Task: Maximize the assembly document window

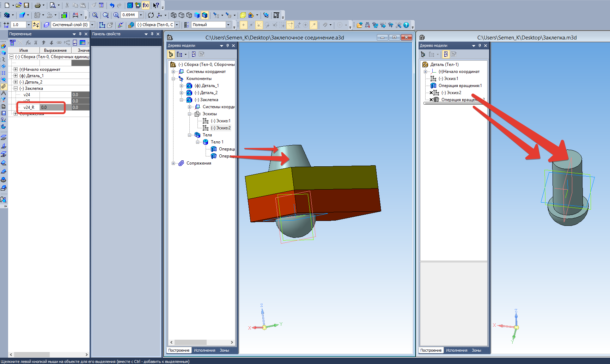Action: 394,37
